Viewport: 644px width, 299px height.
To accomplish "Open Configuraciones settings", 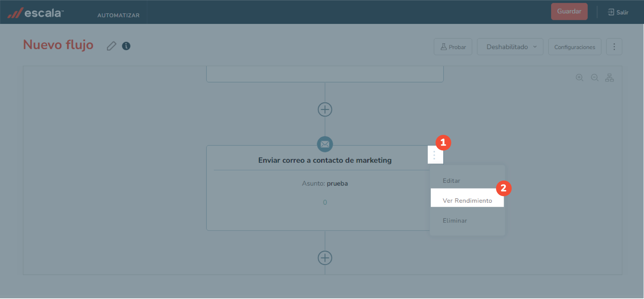I will click(x=575, y=47).
